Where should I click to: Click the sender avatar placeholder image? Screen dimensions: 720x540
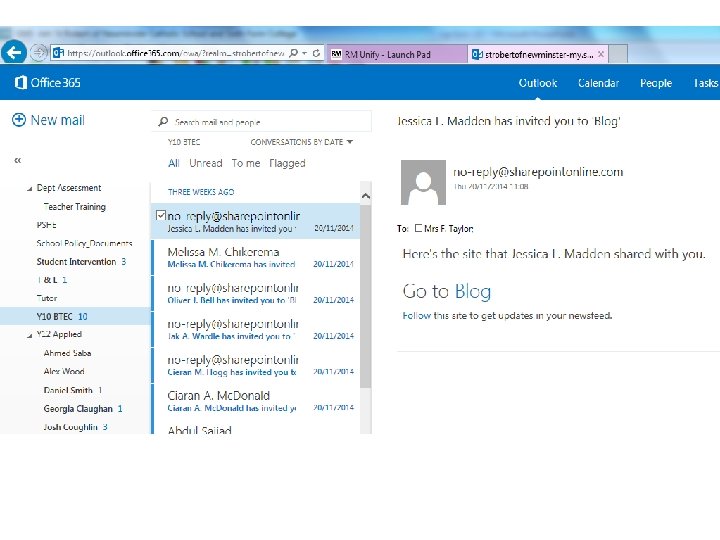(423, 182)
